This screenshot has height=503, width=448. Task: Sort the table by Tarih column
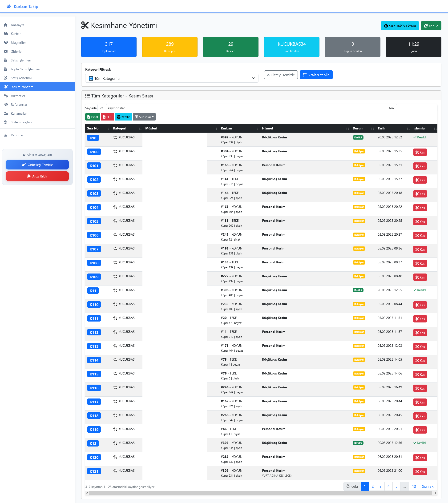tap(393, 128)
